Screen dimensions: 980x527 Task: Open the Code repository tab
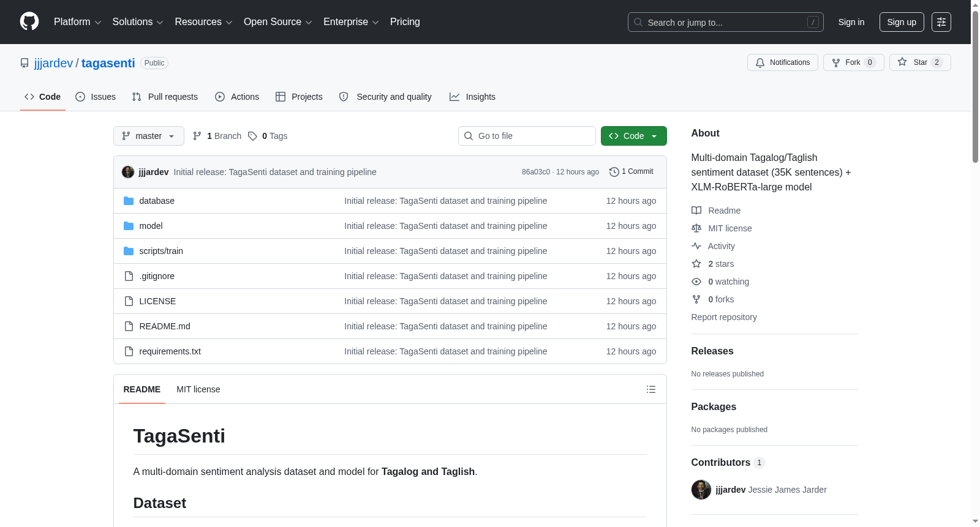(x=43, y=97)
